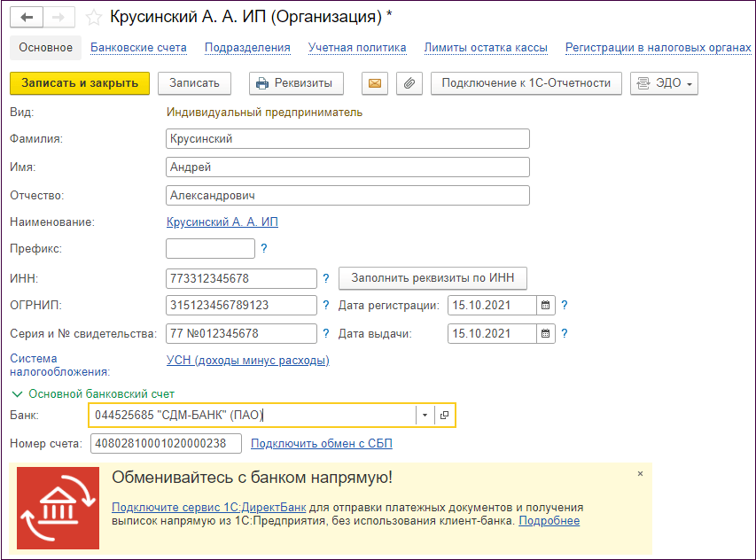The image size is (756, 560).
Task: Open the Учетная политика tab
Action: click(357, 48)
